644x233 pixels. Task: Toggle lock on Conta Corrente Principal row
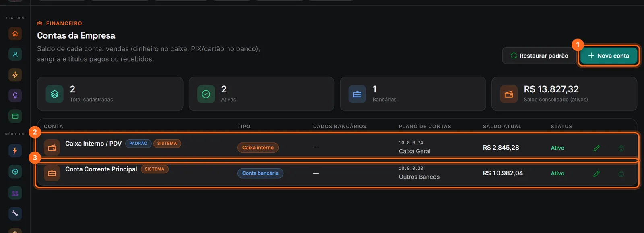tap(621, 173)
